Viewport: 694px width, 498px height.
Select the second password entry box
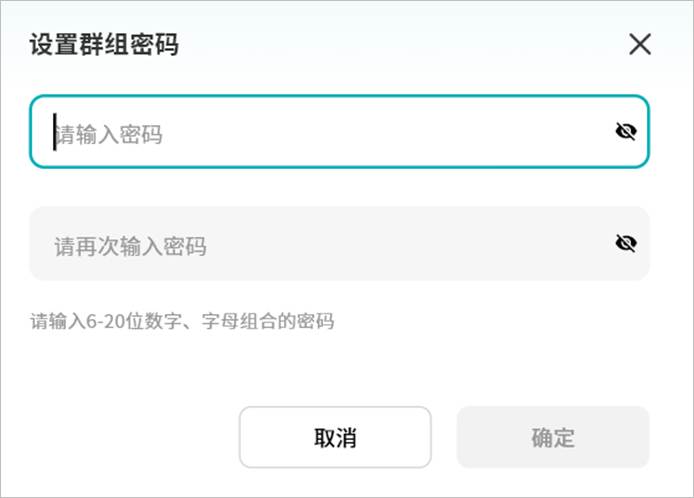[x=320, y=244]
